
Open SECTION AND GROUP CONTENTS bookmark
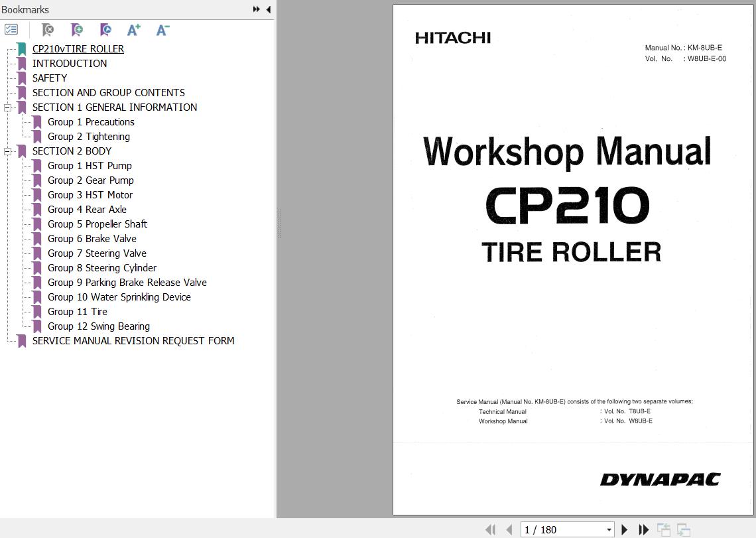[x=109, y=93]
